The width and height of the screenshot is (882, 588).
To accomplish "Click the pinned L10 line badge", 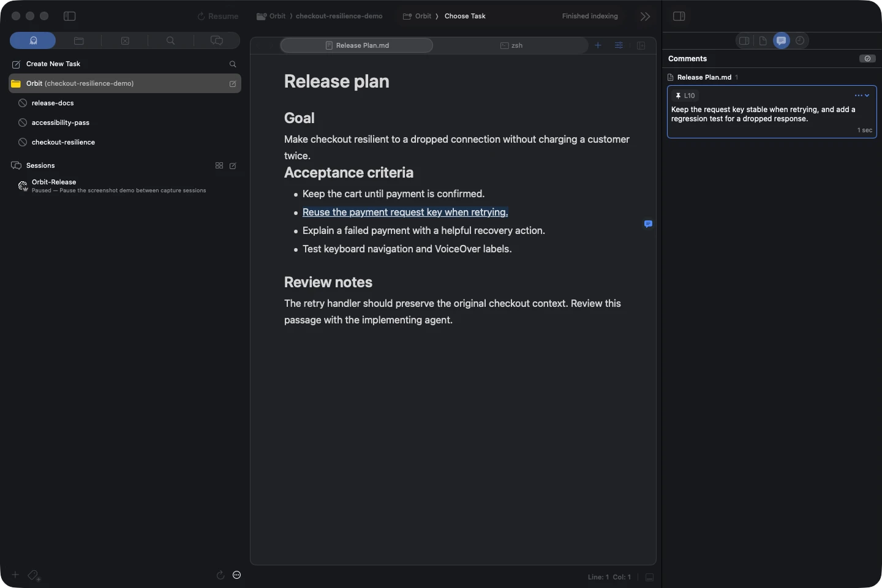I will point(685,96).
